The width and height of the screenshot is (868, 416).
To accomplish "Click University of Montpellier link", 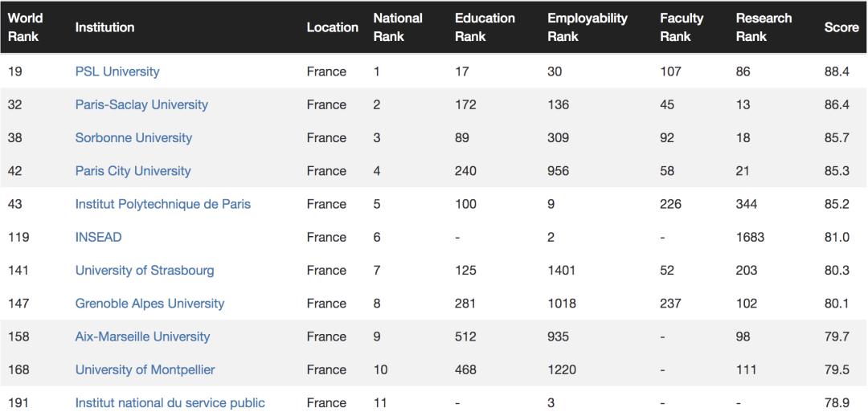I will (x=145, y=369).
